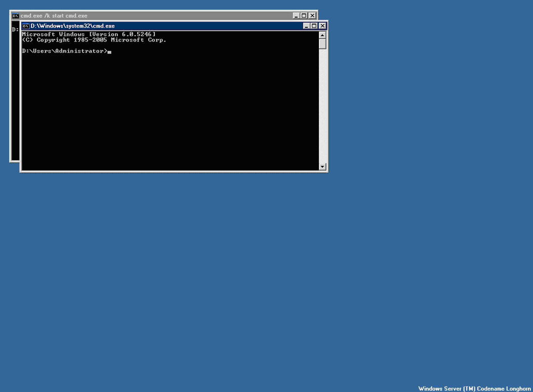Maximize the D:\Windows\system32\cmd.exe window
This screenshot has width=533, height=392.
[314, 26]
